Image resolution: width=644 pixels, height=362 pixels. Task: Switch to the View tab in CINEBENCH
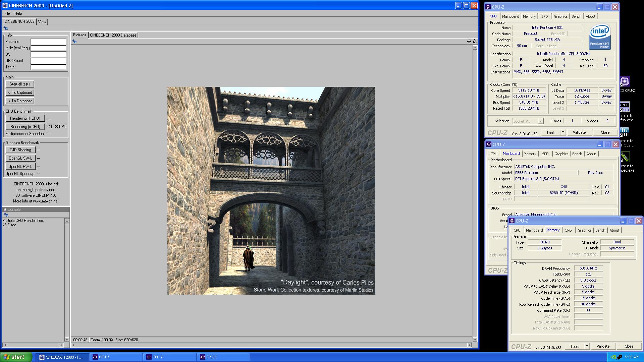tap(42, 22)
